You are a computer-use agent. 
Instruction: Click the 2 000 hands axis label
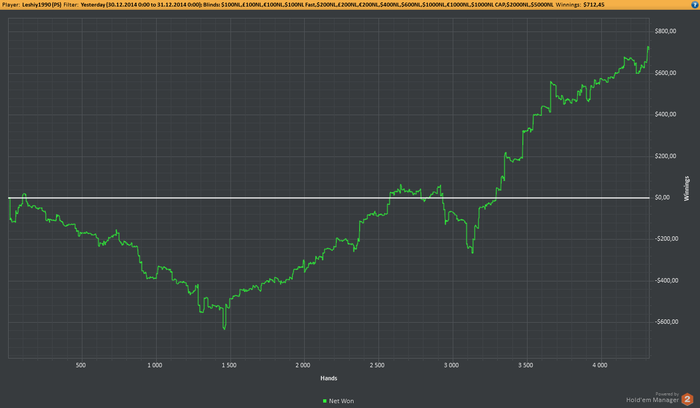[303, 365]
